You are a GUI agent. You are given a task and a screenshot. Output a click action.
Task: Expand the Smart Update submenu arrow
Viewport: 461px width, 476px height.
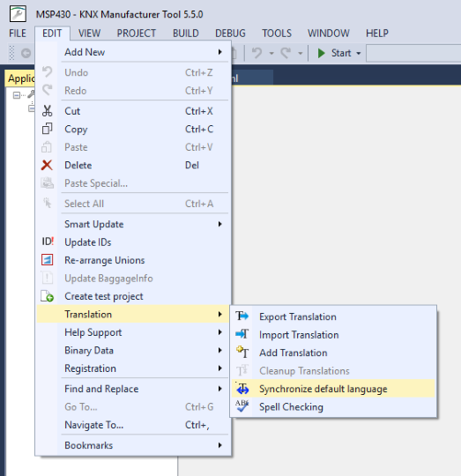(219, 224)
